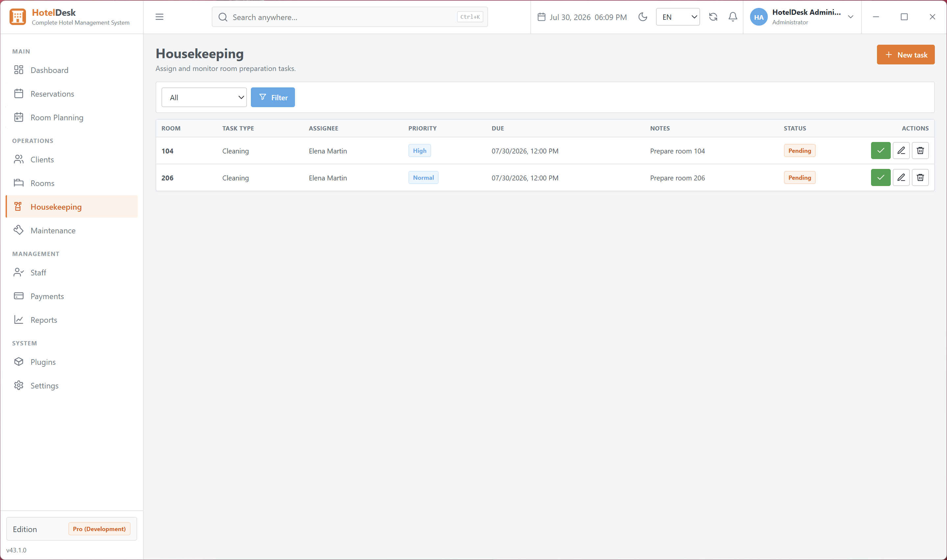Click Pending status for room 206
Image resolution: width=947 pixels, height=560 pixels.
[x=799, y=177]
